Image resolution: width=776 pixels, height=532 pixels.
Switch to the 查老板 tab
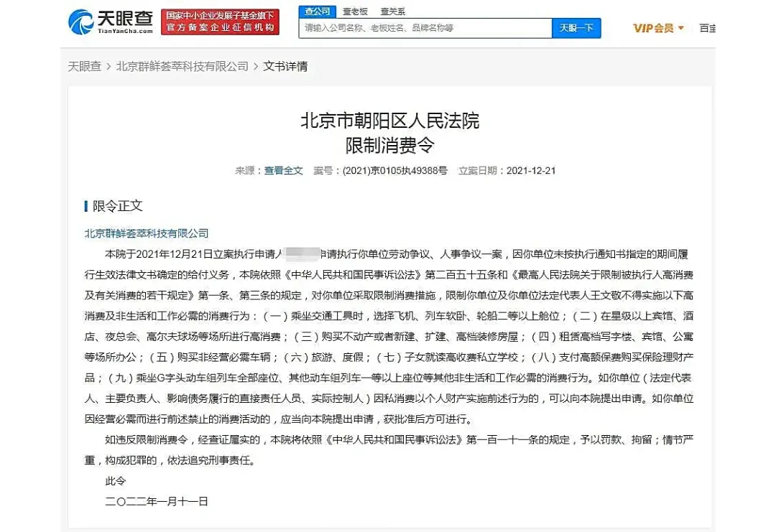point(355,11)
